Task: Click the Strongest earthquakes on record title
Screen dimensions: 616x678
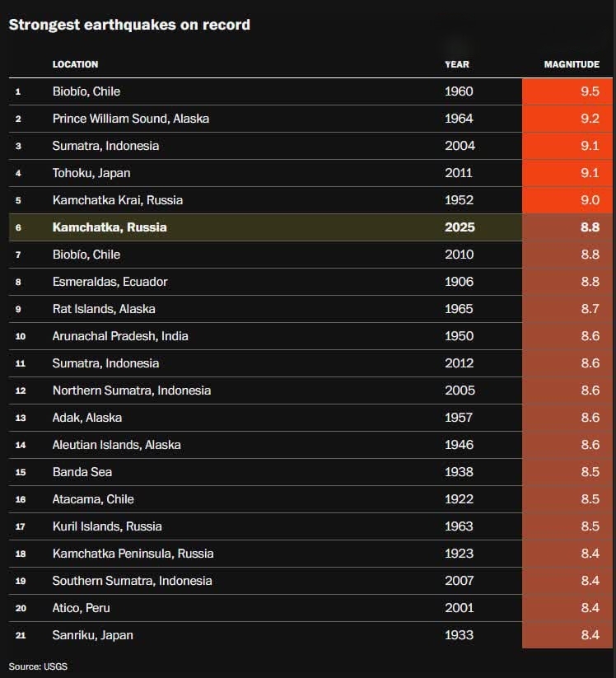Action: 129,25
